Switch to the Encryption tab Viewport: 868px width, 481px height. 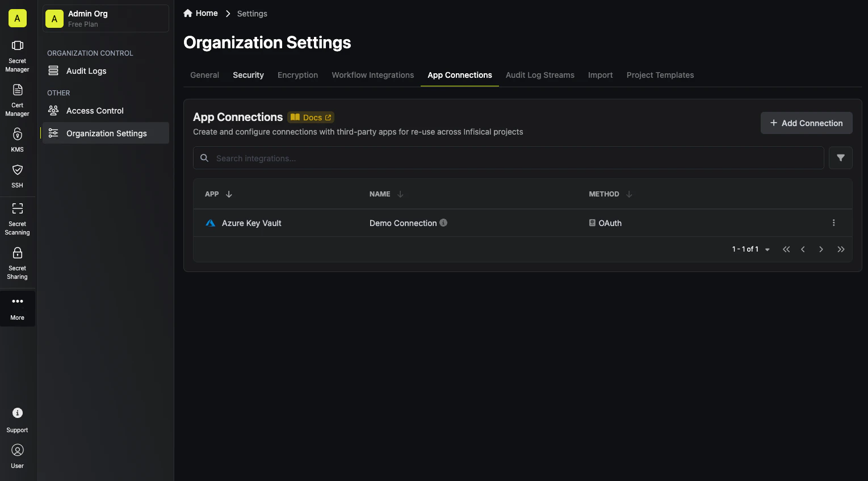pyautogui.click(x=297, y=75)
